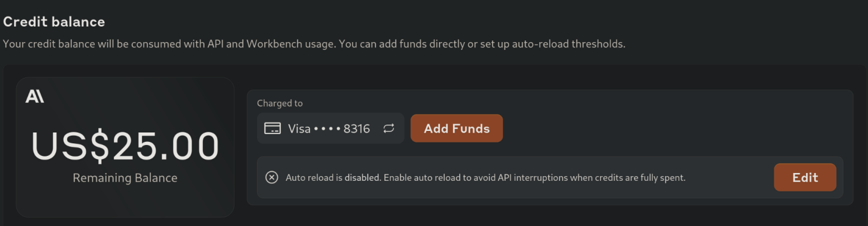
Task: Click the Credit balance heading
Action: (54, 22)
